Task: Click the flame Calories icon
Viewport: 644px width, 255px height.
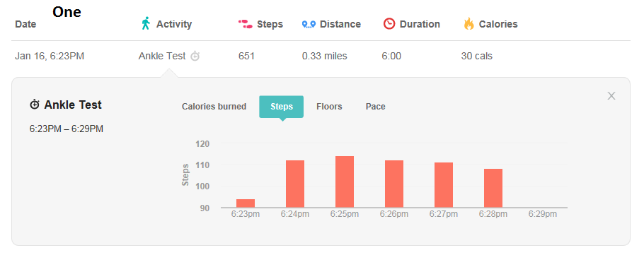Action: click(468, 24)
